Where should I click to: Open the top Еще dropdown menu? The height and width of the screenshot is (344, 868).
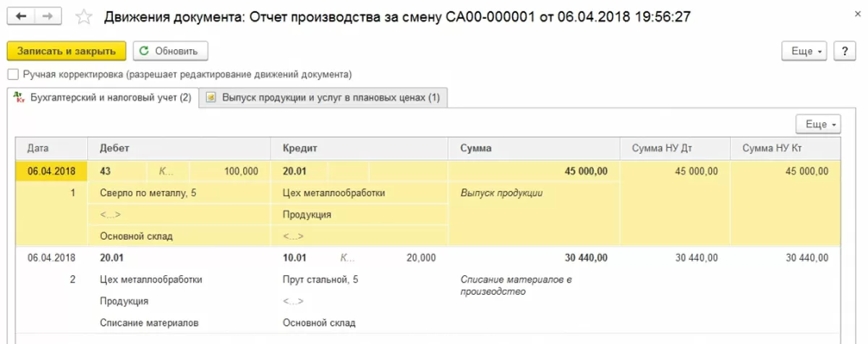pos(807,51)
